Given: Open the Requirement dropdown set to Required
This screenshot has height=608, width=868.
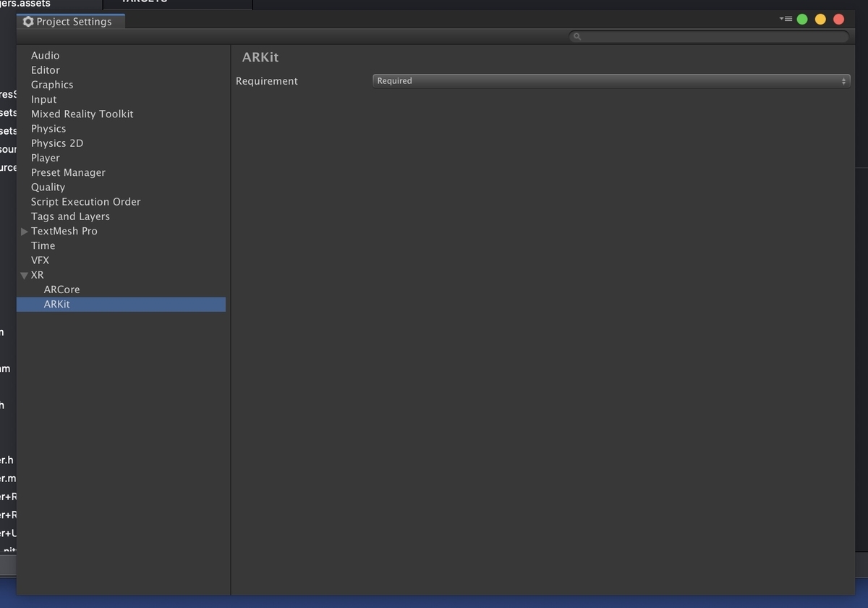Looking at the screenshot, I should [x=611, y=81].
